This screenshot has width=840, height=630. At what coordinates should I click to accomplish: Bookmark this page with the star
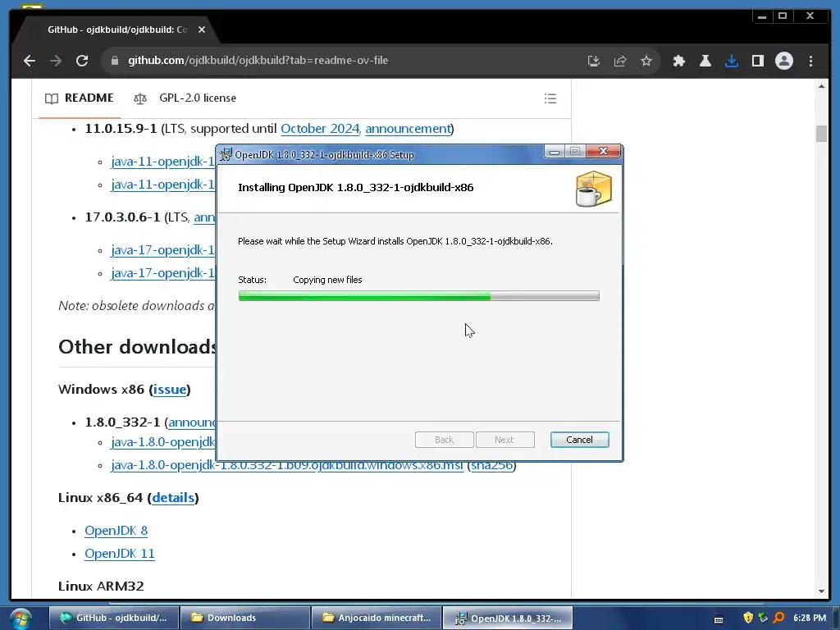coord(646,61)
